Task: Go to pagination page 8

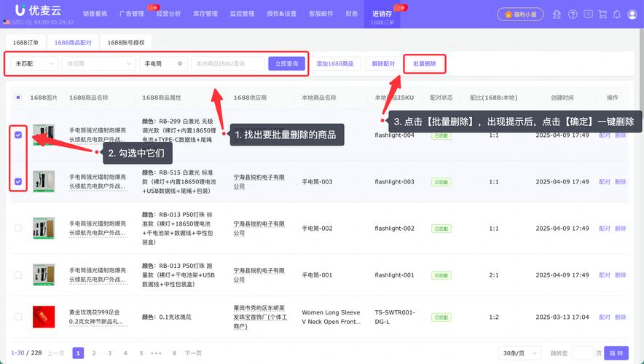Action: point(175,353)
